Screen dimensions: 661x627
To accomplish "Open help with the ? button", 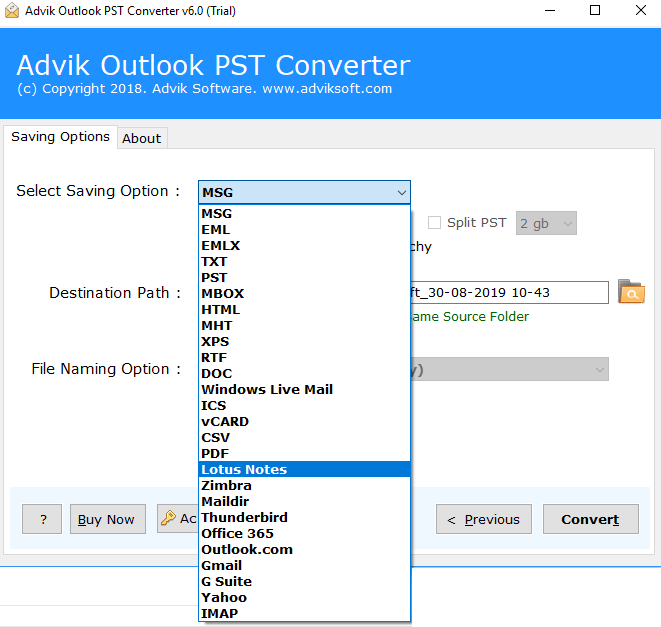I will 42,519.
